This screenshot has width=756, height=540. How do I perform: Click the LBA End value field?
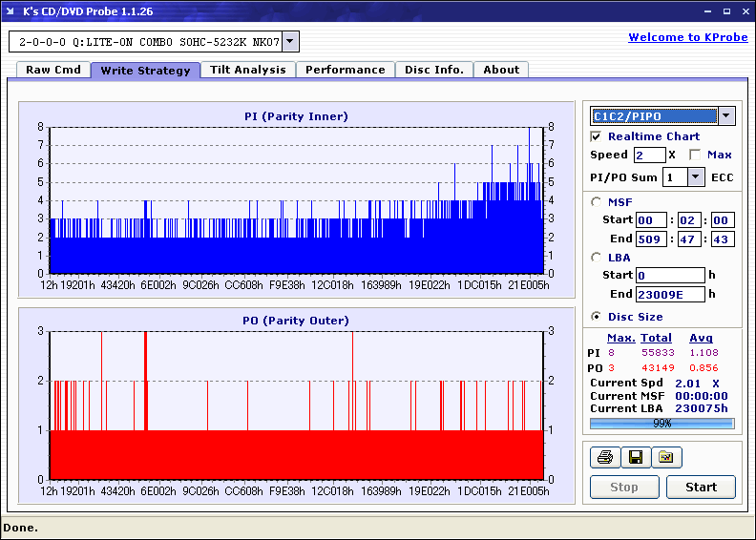point(670,294)
